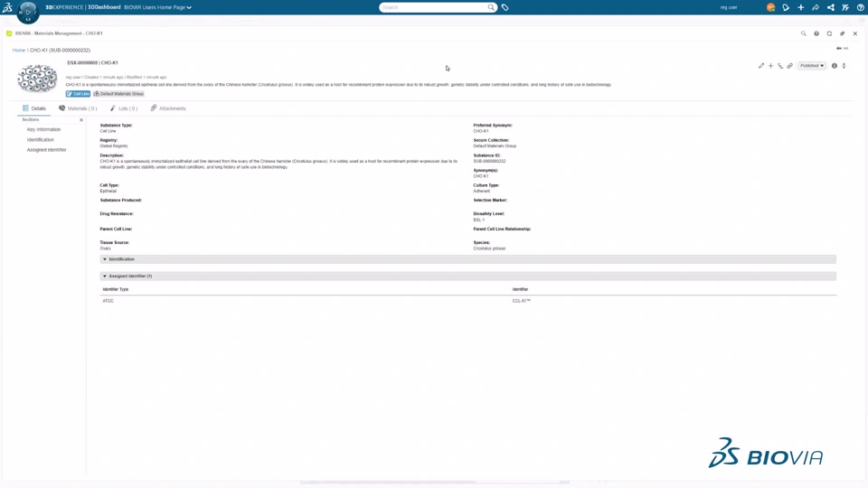Click the expand/collapse vertical arrows icon
Image resolution: width=868 pixels, height=488 pixels.
[844, 66]
